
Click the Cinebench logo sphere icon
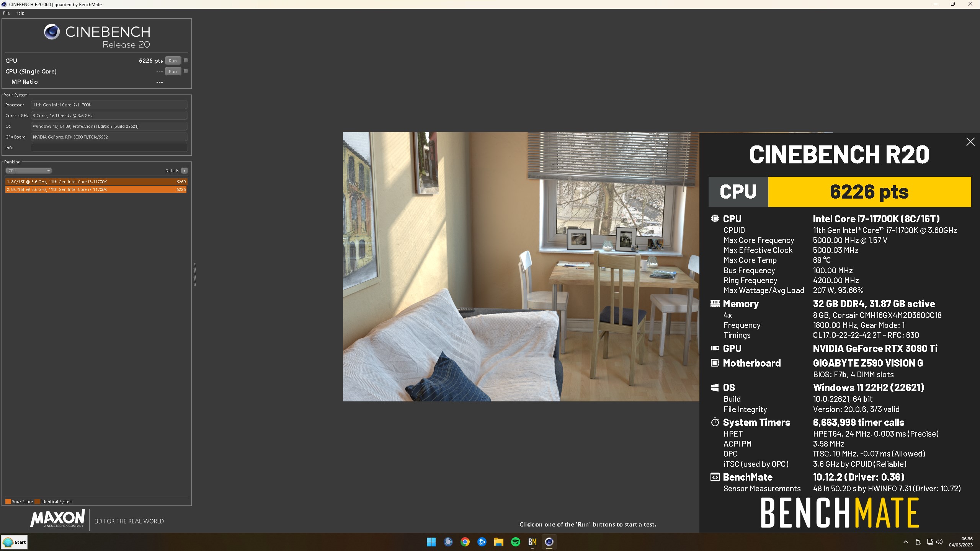52,32
